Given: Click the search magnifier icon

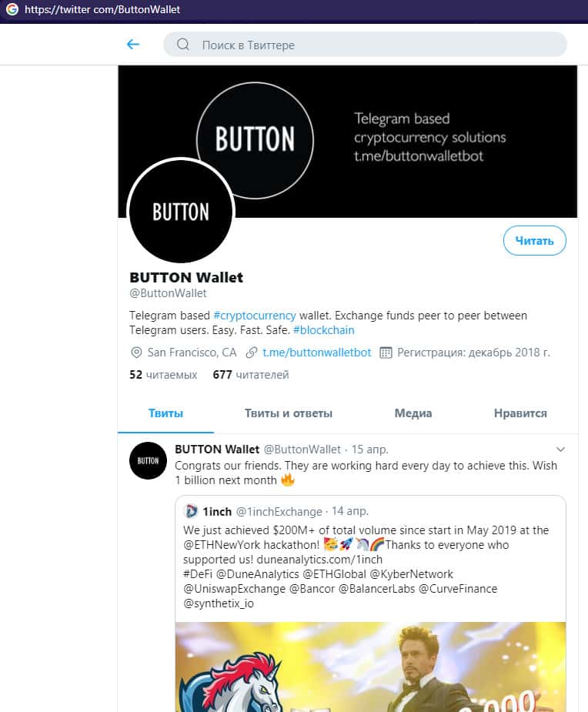Looking at the screenshot, I should coord(183,45).
